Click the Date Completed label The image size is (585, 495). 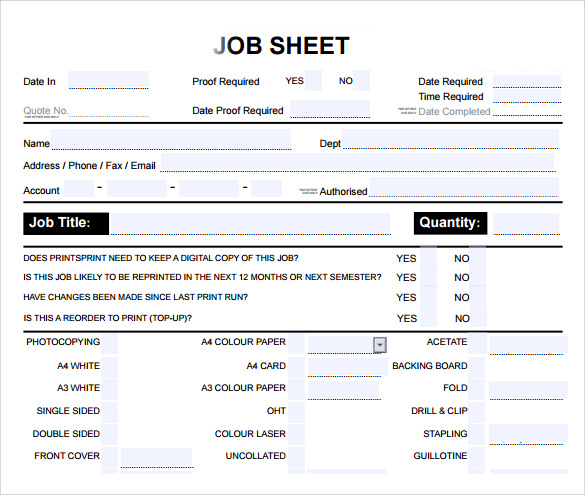tap(454, 112)
